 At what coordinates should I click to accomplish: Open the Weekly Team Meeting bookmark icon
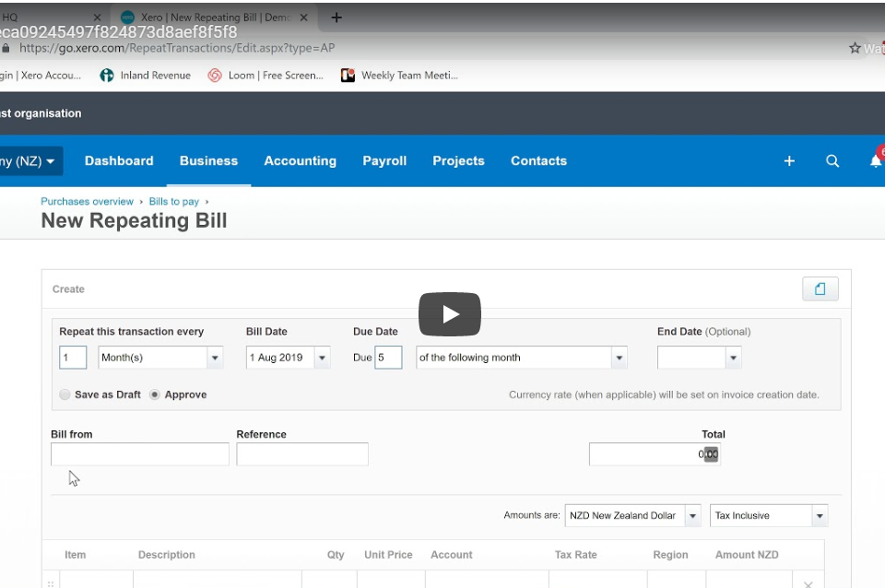[x=348, y=75]
